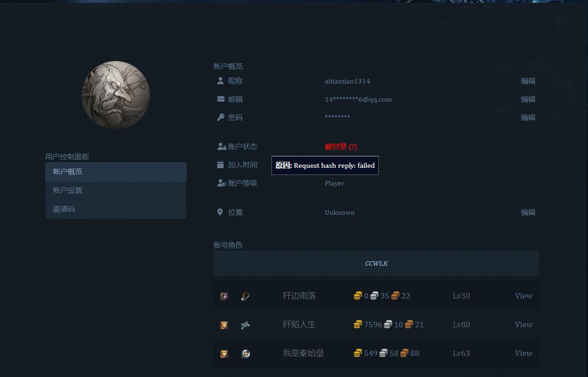This screenshot has width=588, height=377.
Task: Click the troll profile avatar picture
Action: (116, 95)
